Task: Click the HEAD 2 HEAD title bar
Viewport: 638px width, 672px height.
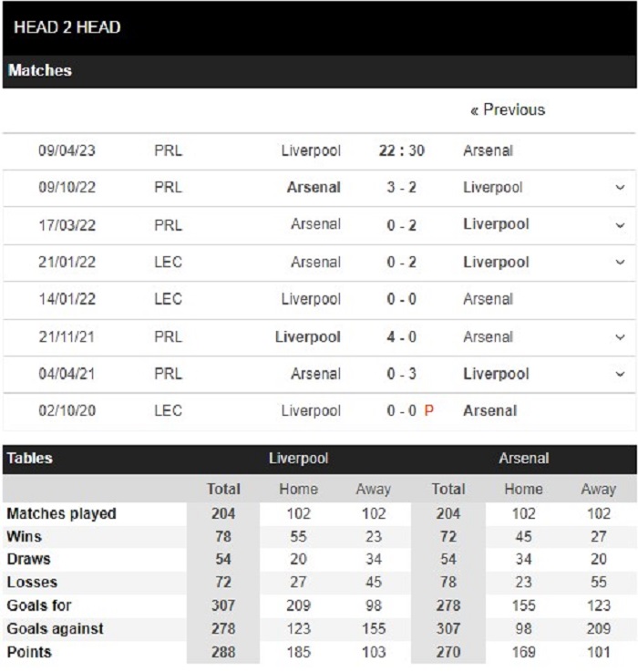Action: 320,28
